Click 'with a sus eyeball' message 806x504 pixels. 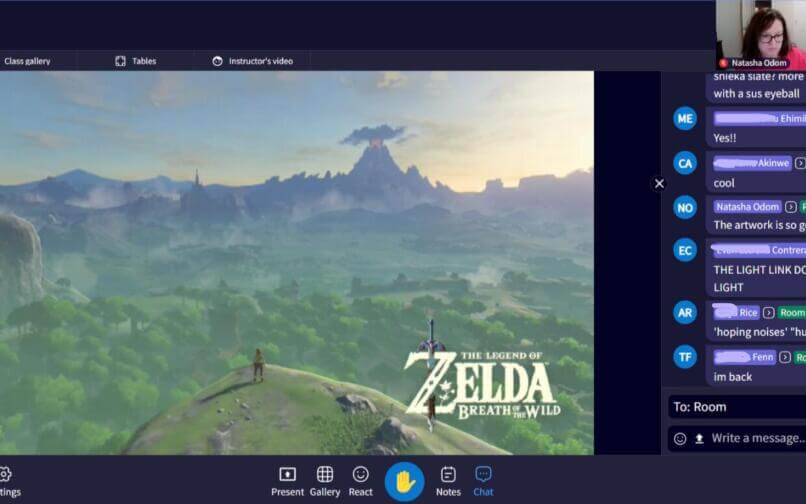756,94
